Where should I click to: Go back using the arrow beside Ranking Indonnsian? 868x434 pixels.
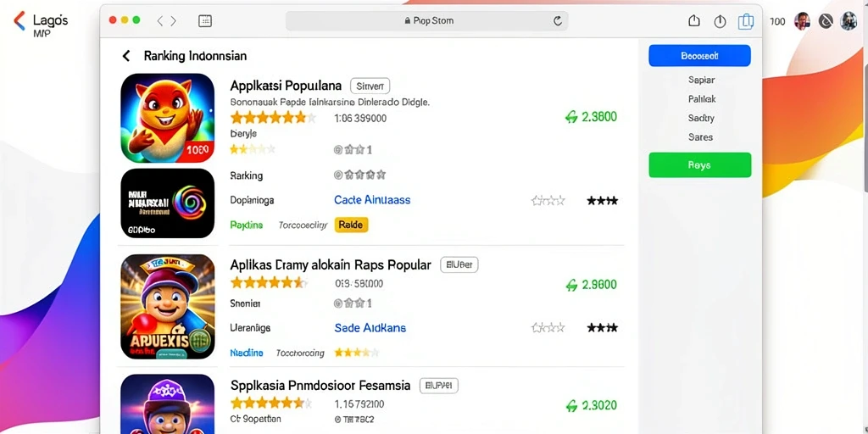pos(126,56)
